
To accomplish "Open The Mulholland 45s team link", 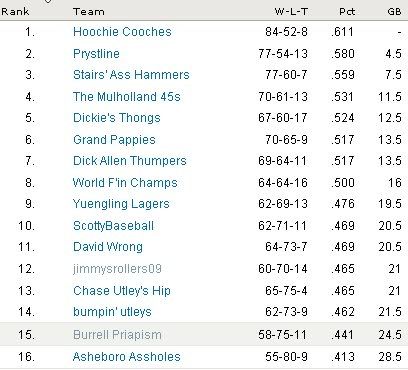I will pyautogui.click(x=127, y=97).
